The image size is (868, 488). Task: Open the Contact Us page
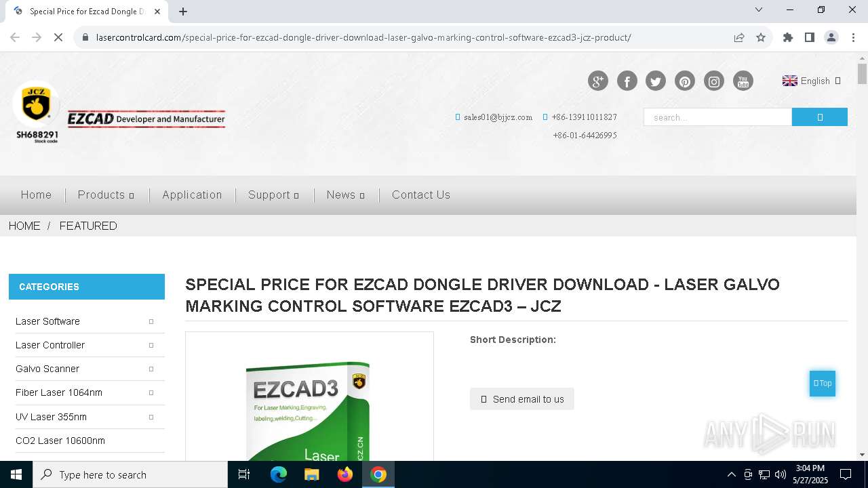pyautogui.click(x=421, y=195)
